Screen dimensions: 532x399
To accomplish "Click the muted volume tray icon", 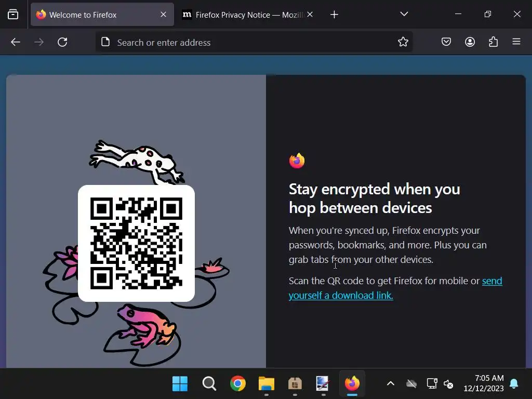I will click(x=448, y=384).
